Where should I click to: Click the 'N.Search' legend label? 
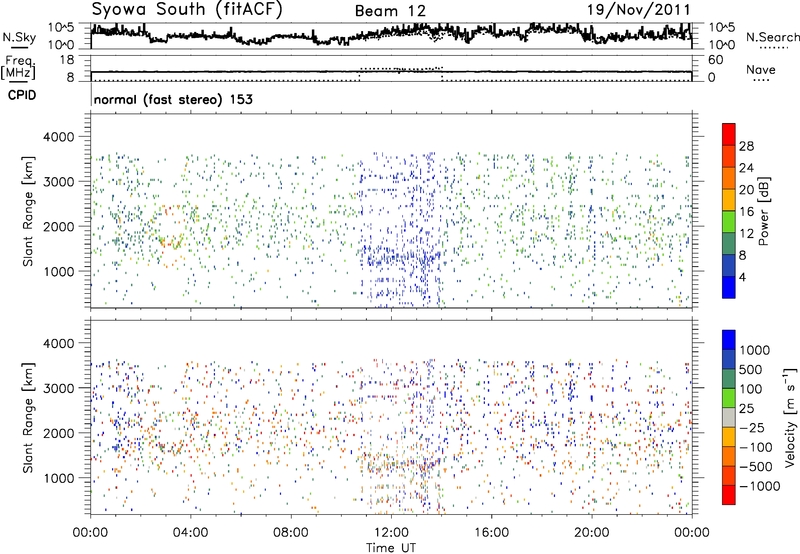773,37
